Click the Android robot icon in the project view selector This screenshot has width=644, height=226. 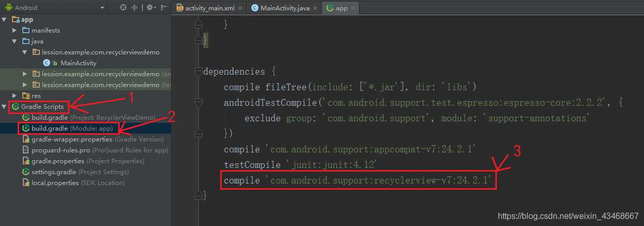[8, 7]
